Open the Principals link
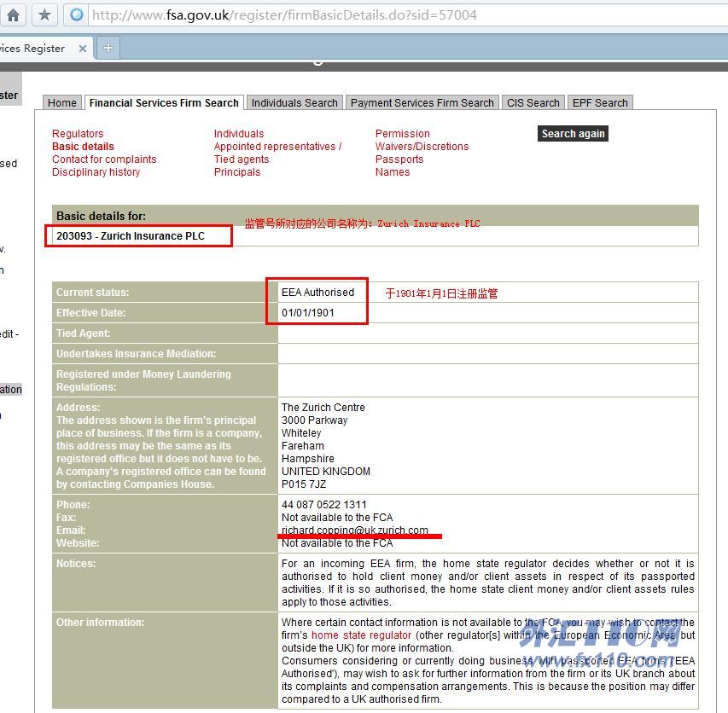 click(x=237, y=172)
